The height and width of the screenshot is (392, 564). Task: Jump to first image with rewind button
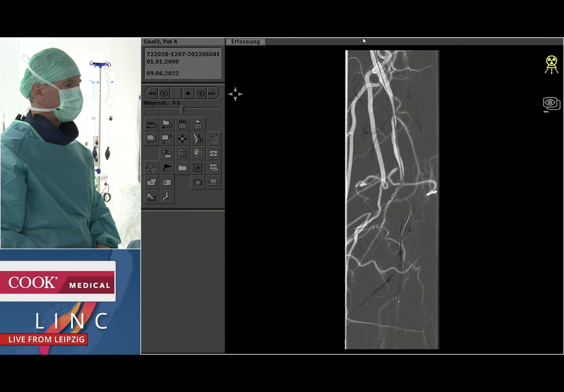152,93
